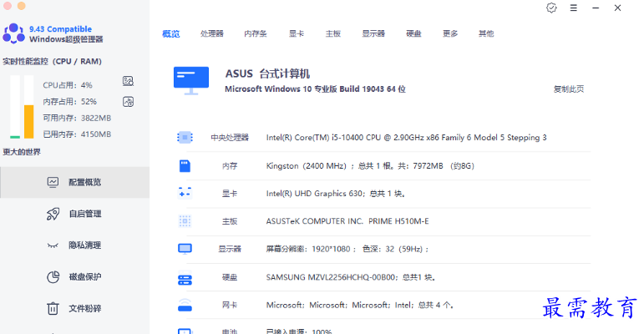This screenshot has height=334, width=644.
Task: Click the verification badge icon in title bar
Action: 551,8
